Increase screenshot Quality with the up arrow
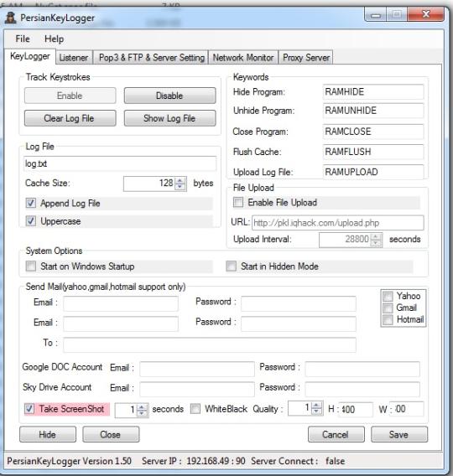The height and width of the screenshot is (476, 453). tap(316, 406)
